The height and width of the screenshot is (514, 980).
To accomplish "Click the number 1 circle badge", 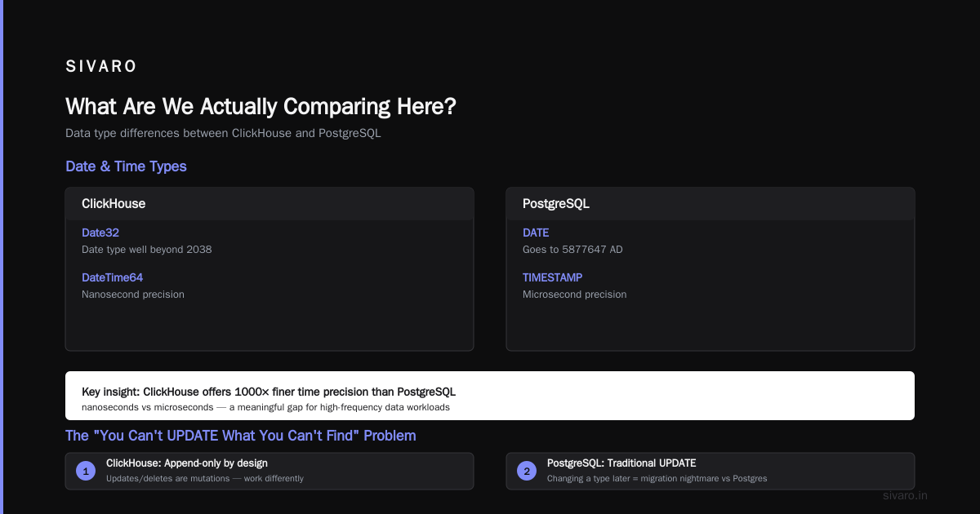I will [86, 472].
